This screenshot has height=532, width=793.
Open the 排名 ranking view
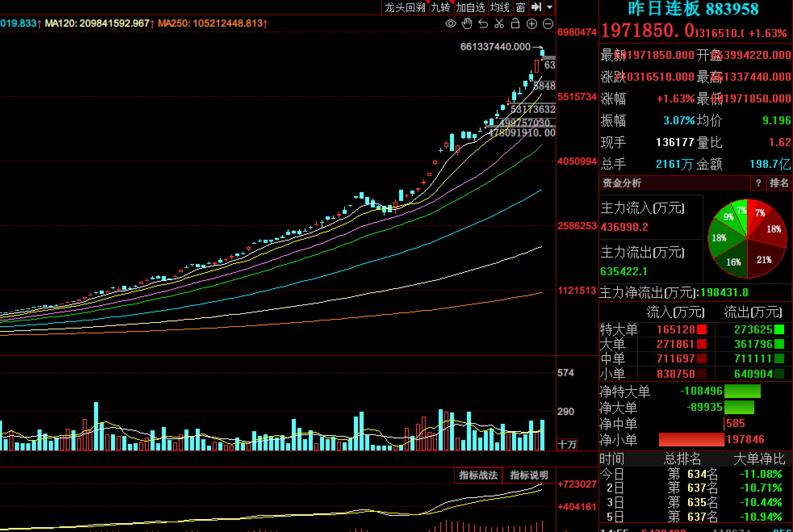[x=779, y=183]
